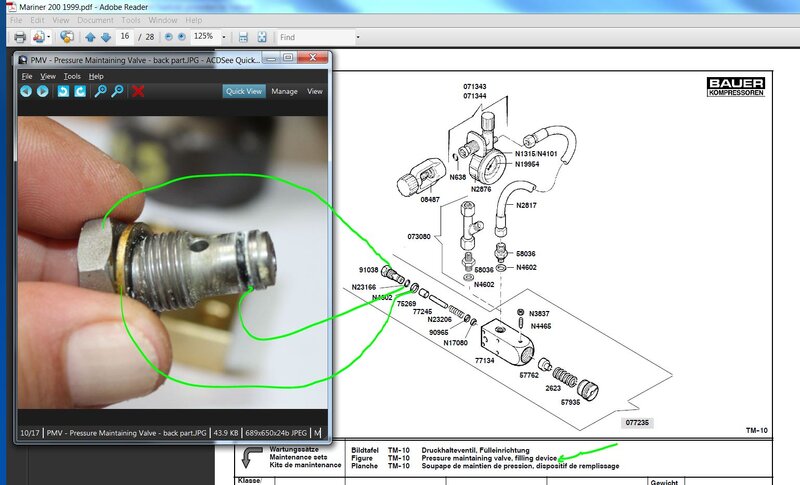Open the Document menu in Adobe Reader
Image resolution: width=800 pixels, height=485 pixels.
pyautogui.click(x=95, y=20)
